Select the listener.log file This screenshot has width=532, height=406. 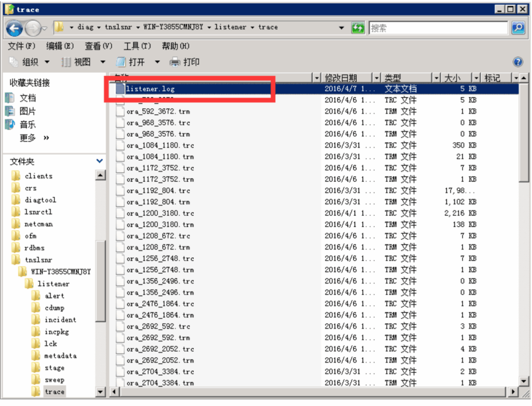(150, 89)
